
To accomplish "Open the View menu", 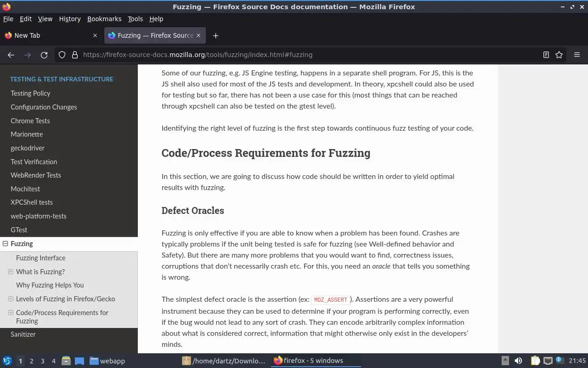I will tap(45, 19).
